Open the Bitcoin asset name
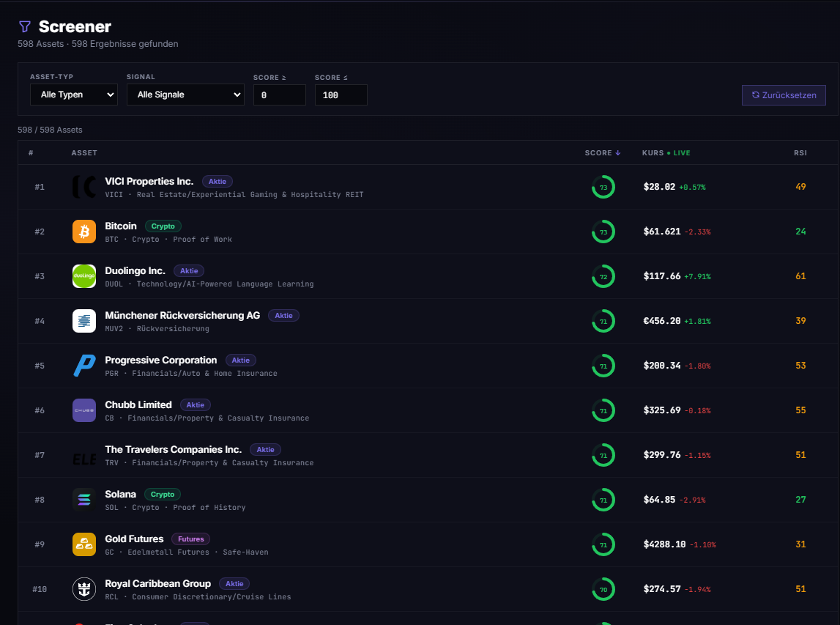The width and height of the screenshot is (840, 625). click(121, 226)
